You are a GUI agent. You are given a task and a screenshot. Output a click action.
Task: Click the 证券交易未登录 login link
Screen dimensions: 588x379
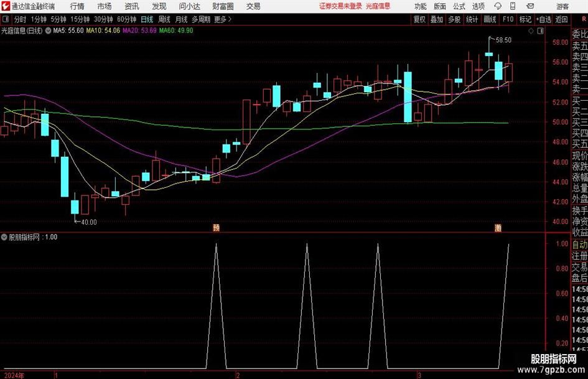(340, 6)
